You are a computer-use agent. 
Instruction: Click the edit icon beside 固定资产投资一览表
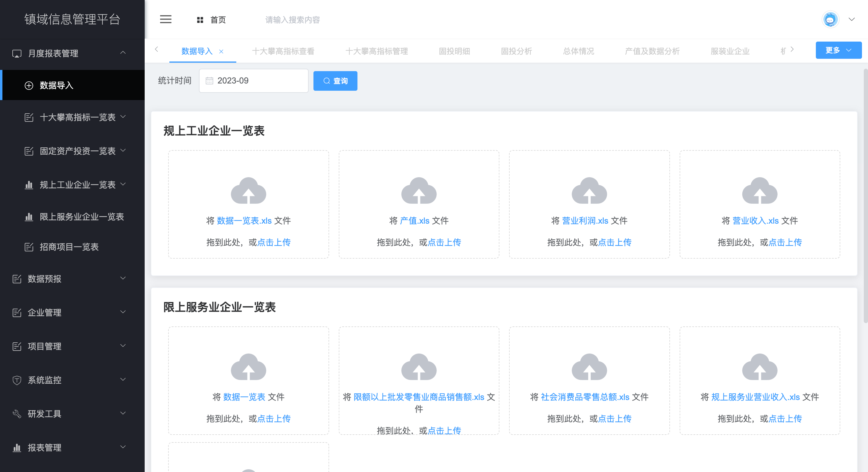click(29, 151)
